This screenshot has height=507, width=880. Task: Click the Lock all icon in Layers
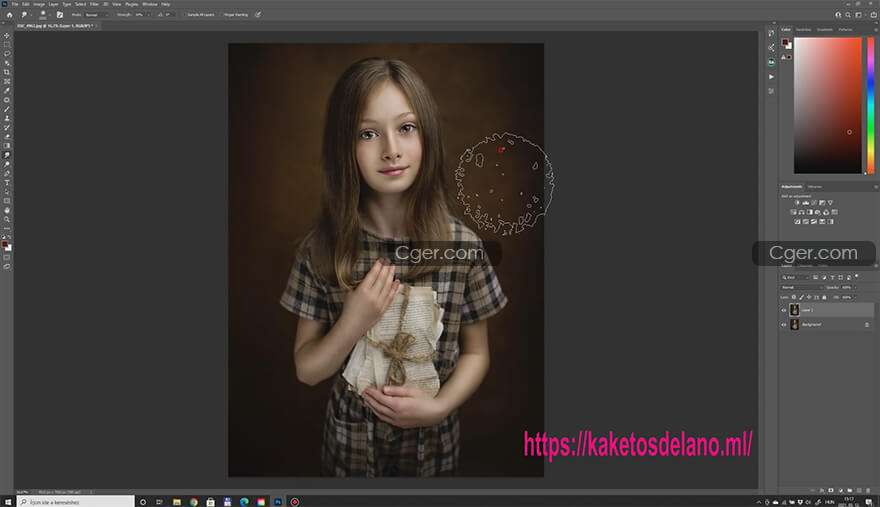(824, 298)
